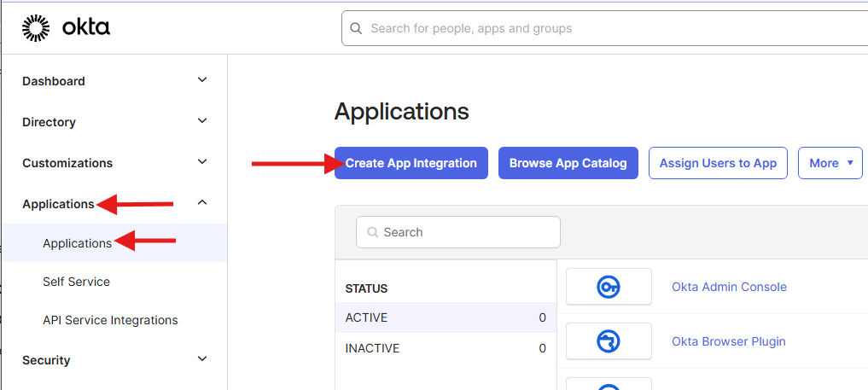Select Applications submenu item in sidebar

pos(77,243)
